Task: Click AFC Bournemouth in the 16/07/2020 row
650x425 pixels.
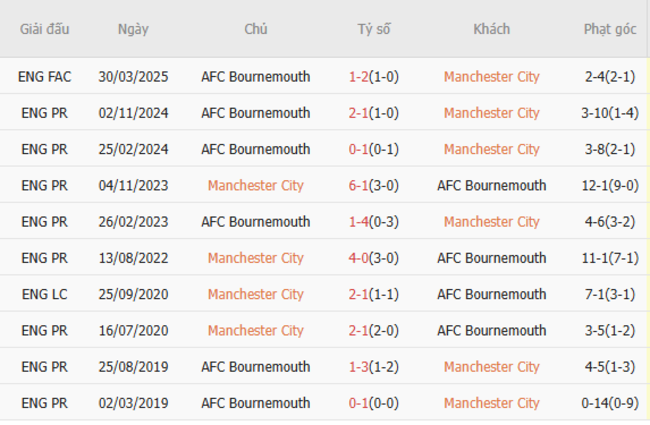Action: point(491,330)
